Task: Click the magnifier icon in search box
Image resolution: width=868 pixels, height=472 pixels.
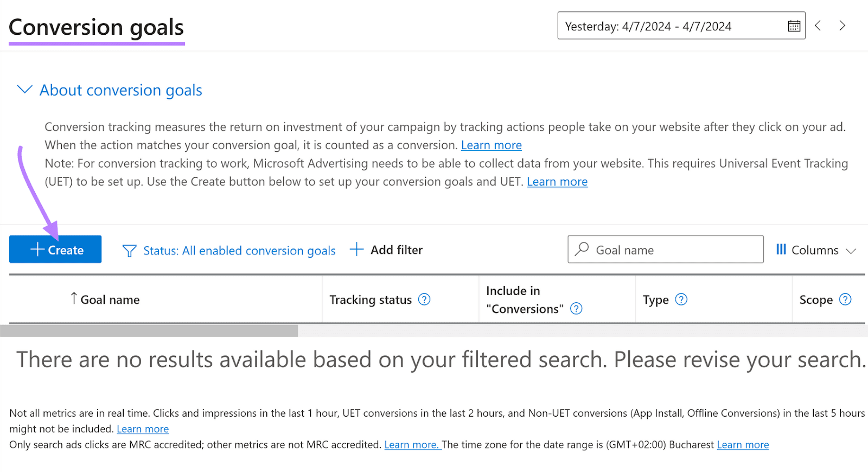Action: (x=582, y=250)
